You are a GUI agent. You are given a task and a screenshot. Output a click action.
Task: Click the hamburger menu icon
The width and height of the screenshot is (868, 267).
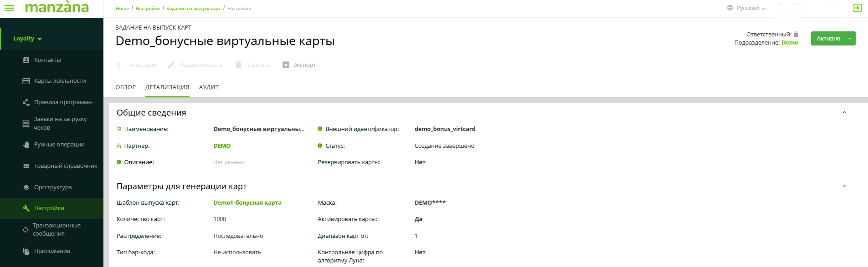(9, 8)
